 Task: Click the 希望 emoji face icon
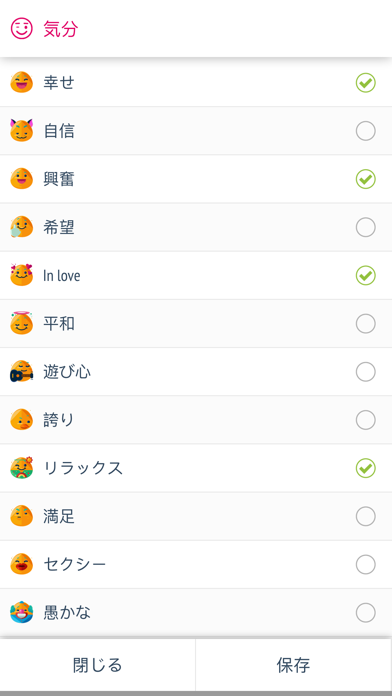click(x=21, y=227)
